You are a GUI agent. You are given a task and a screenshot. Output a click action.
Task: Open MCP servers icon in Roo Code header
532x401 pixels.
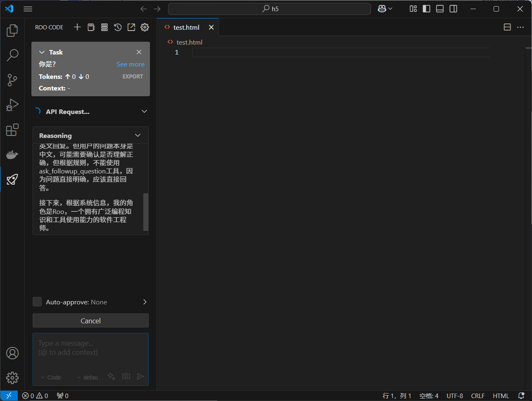[104, 27]
